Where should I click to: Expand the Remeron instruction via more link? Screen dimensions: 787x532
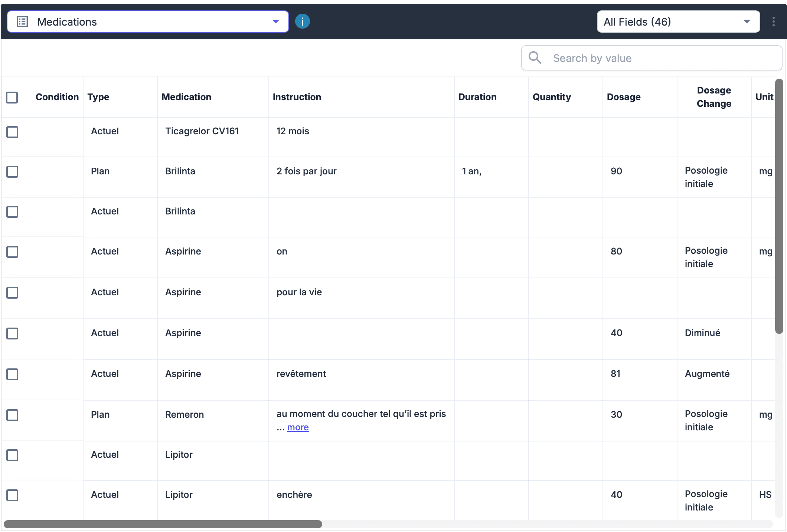pyautogui.click(x=298, y=427)
